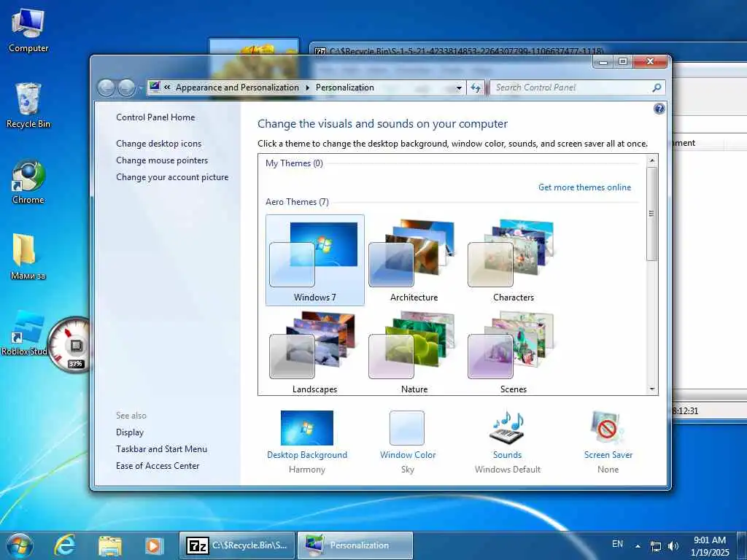
Task: Open Chrome desktop shortcut
Action: tap(28, 182)
